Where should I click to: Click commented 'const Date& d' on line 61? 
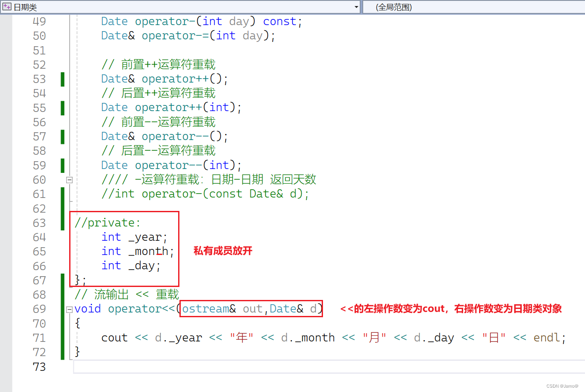[256, 194]
